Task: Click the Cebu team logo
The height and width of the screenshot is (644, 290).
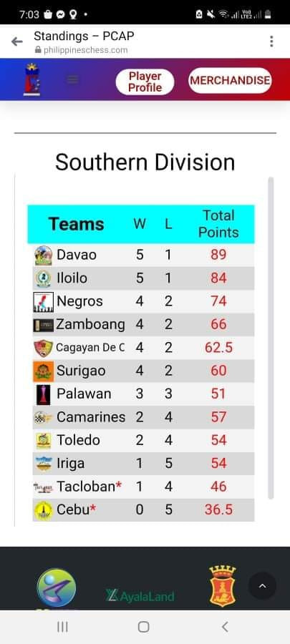Action: pos(43,510)
